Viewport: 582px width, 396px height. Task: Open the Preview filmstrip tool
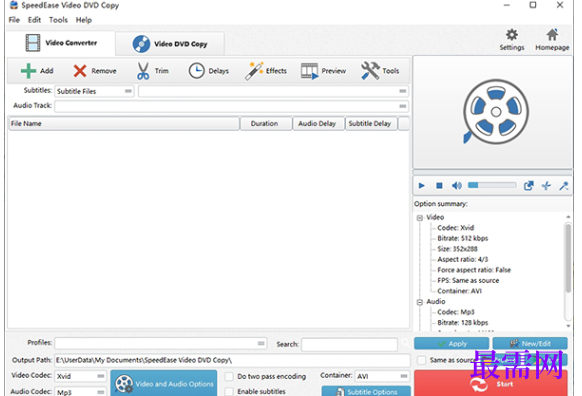(310, 71)
